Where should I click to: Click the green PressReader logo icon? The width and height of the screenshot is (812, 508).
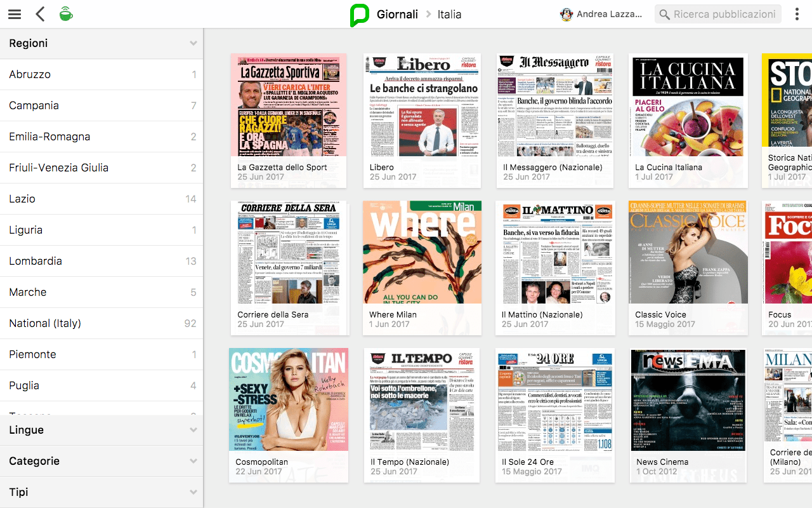(359, 15)
